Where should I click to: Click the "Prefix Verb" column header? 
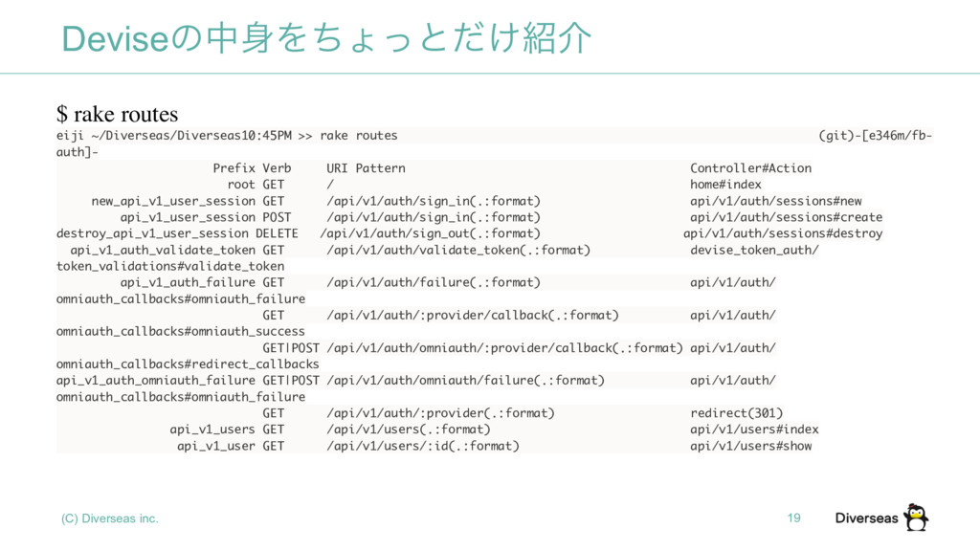pos(252,168)
